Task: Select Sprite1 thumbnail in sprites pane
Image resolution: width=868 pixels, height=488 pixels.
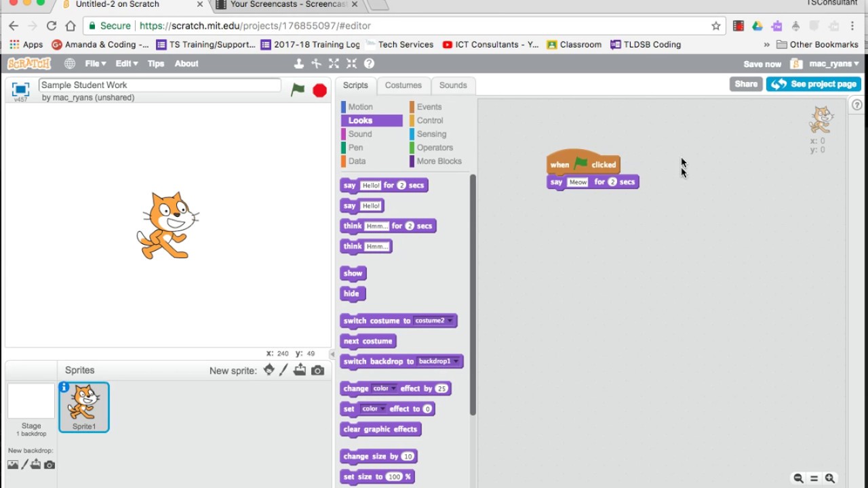Action: (x=84, y=407)
